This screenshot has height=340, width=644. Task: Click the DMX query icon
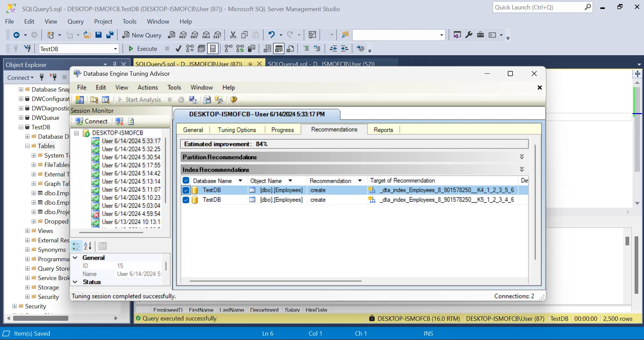[194, 35]
